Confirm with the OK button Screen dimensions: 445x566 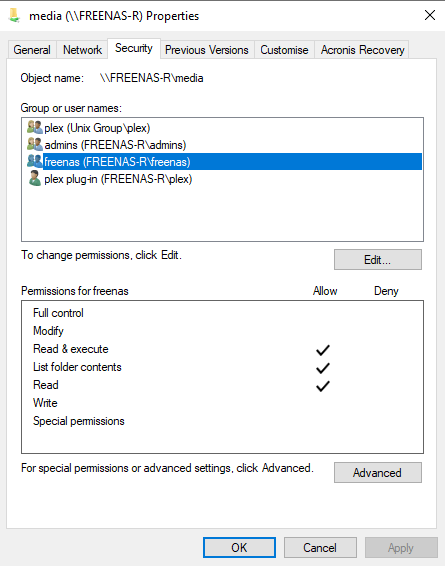tap(239, 548)
